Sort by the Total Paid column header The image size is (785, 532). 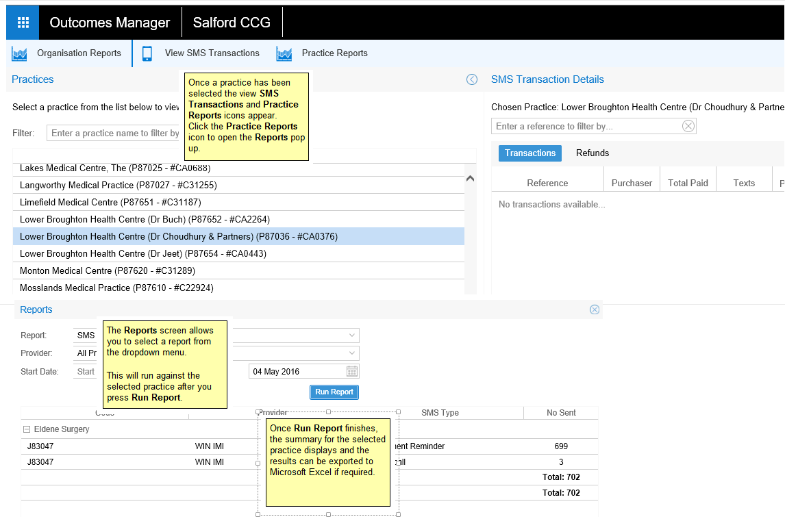[688, 183]
